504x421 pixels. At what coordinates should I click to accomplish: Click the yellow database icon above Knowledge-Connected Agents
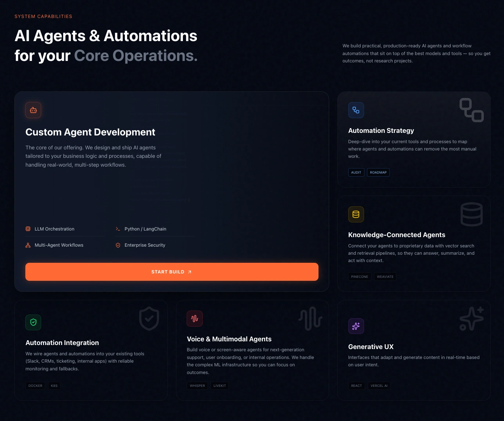(x=356, y=214)
